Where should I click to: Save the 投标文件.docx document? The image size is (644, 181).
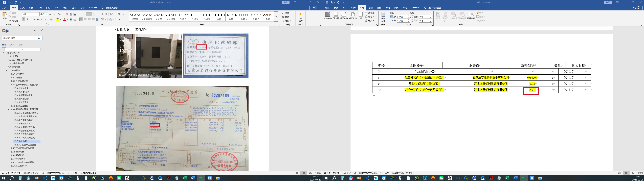click(4, 3)
